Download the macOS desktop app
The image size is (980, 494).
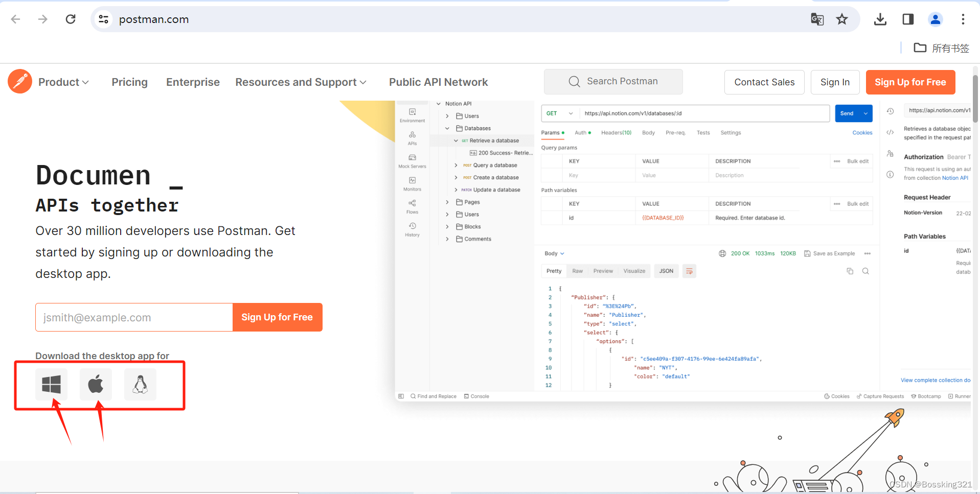tap(96, 384)
